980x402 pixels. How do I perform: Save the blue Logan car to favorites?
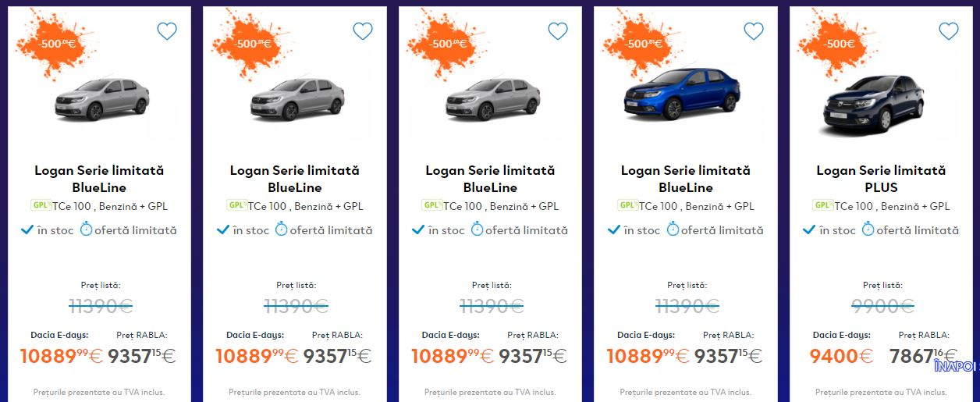pyautogui.click(x=754, y=31)
